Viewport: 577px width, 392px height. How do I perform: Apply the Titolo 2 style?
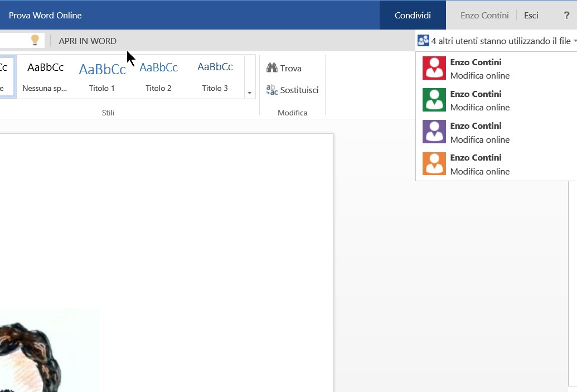click(x=158, y=76)
